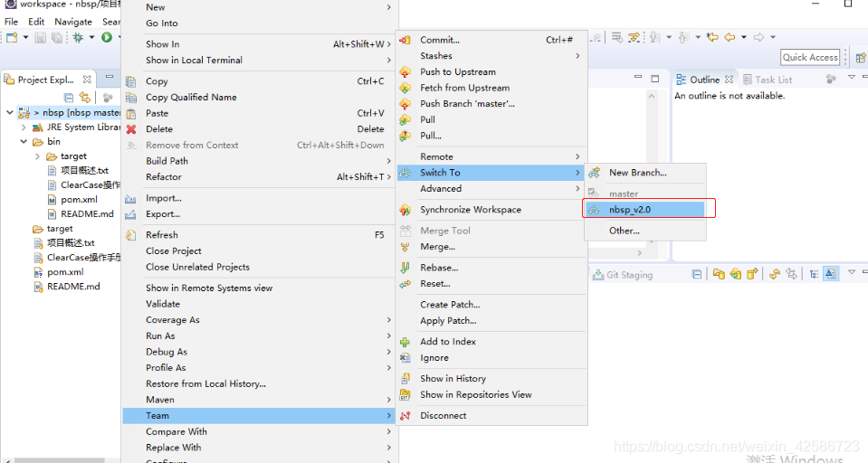Click the editor vertical scrollbar up arrow
Viewport: 868px width, 463px height.
pos(652,96)
